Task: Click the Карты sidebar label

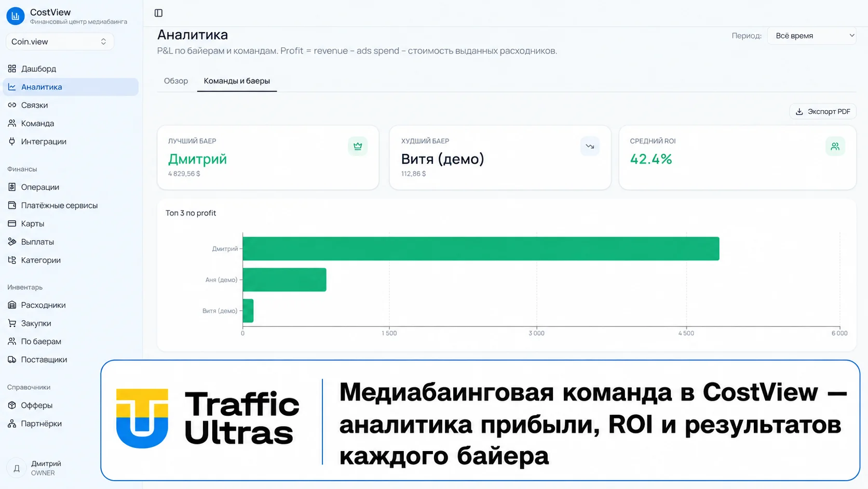Action: (33, 223)
